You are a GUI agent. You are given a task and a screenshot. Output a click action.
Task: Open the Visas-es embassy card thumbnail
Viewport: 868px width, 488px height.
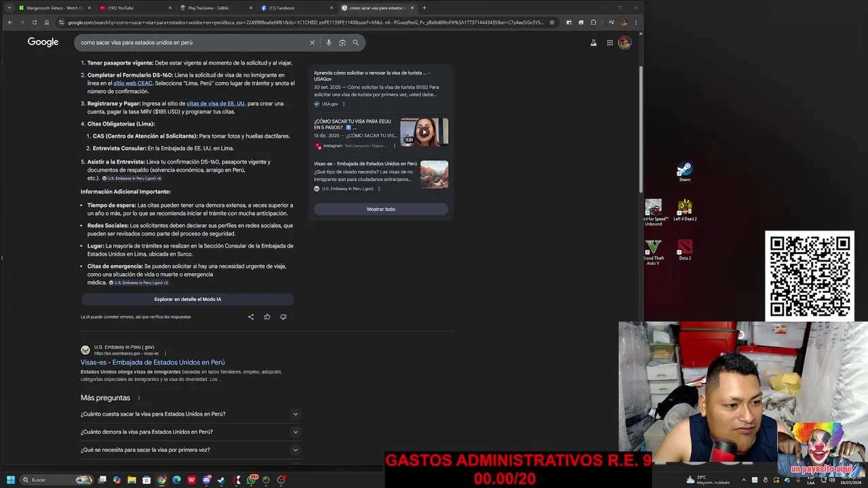(434, 174)
